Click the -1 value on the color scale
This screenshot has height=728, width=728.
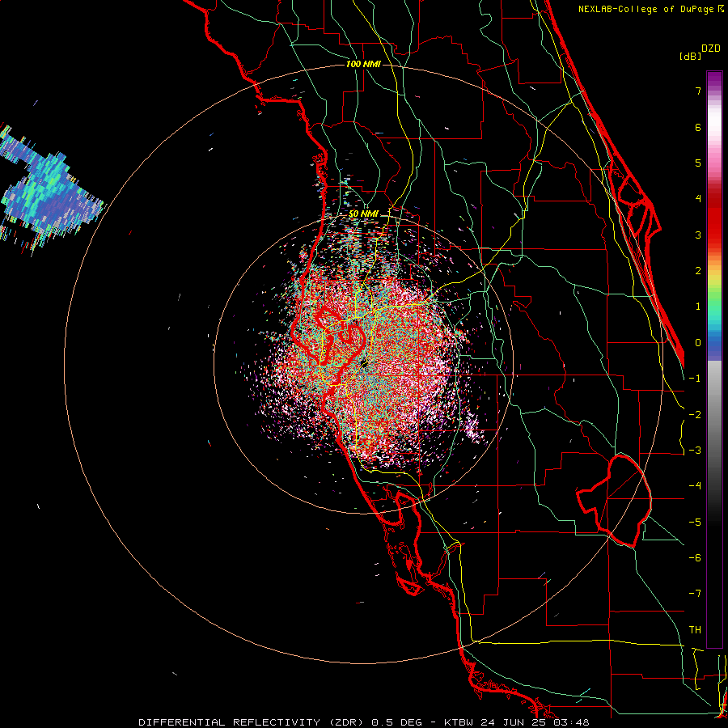pyautogui.click(x=695, y=379)
